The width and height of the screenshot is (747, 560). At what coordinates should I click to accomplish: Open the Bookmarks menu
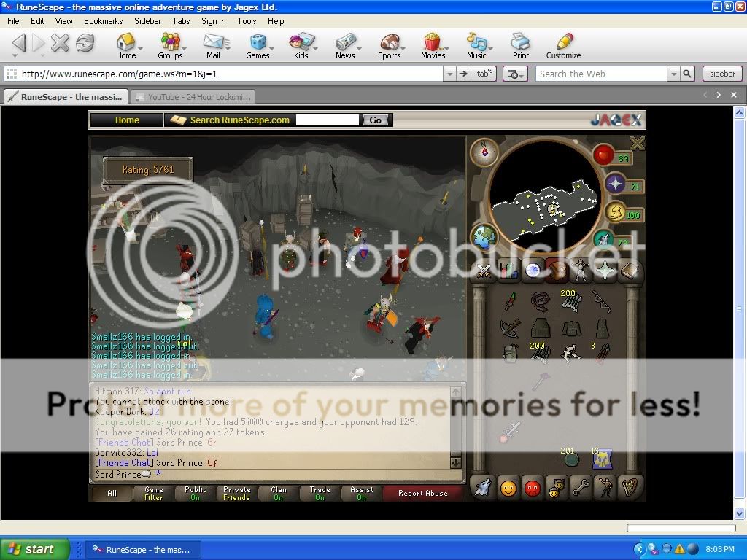103,21
